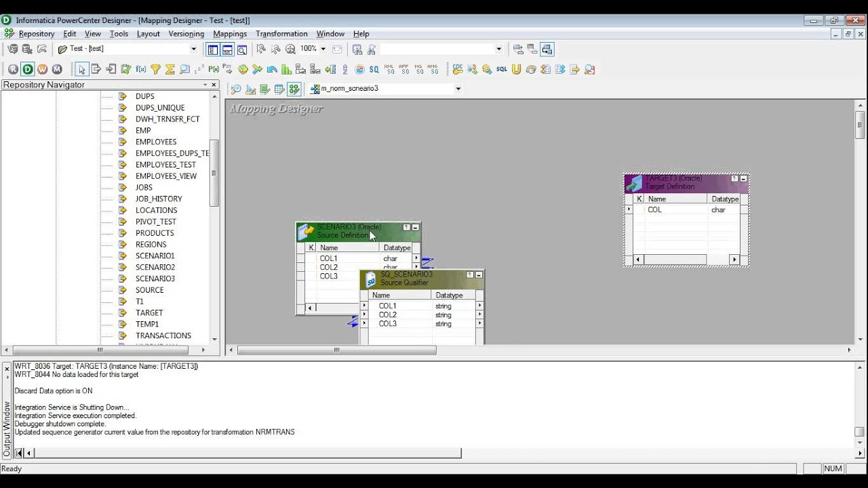Open Workflow Monitor with the M icon
868x488 pixels.
coord(57,69)
